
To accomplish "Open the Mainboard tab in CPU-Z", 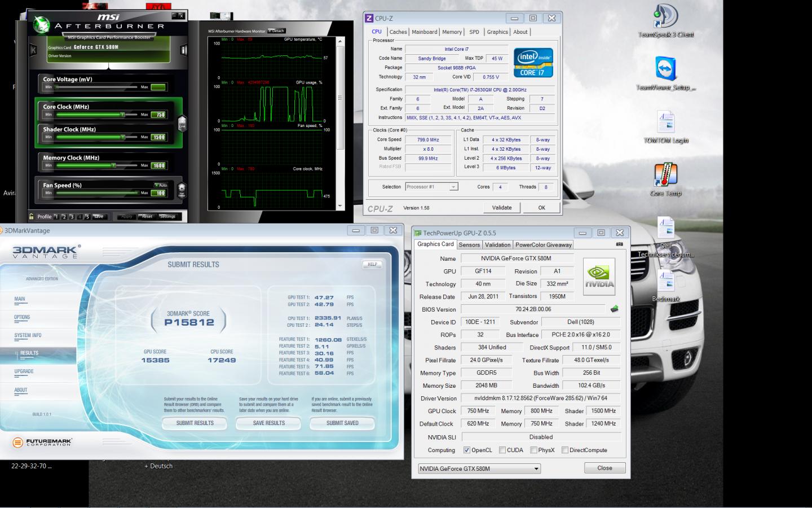I will coord(424,32).
